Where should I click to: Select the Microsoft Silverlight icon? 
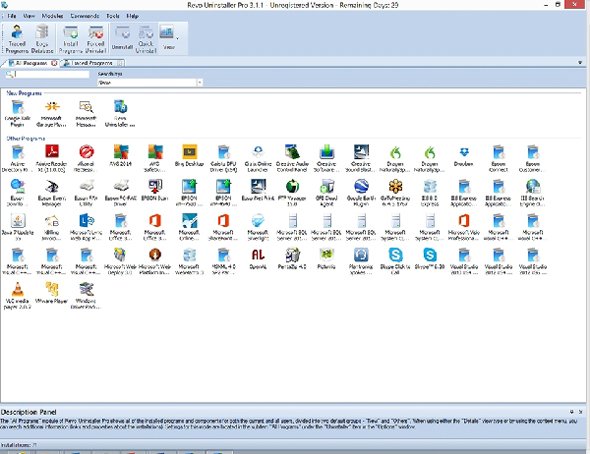[258, 227]
